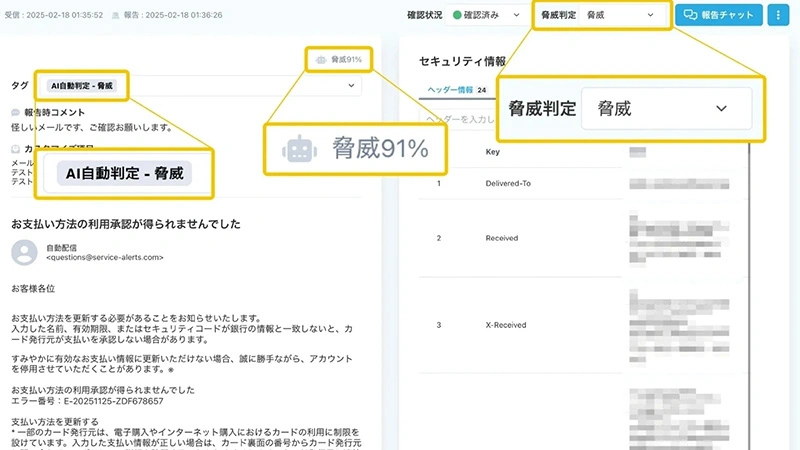Click the green 確認済み status dot

click(x=457, y=15)
